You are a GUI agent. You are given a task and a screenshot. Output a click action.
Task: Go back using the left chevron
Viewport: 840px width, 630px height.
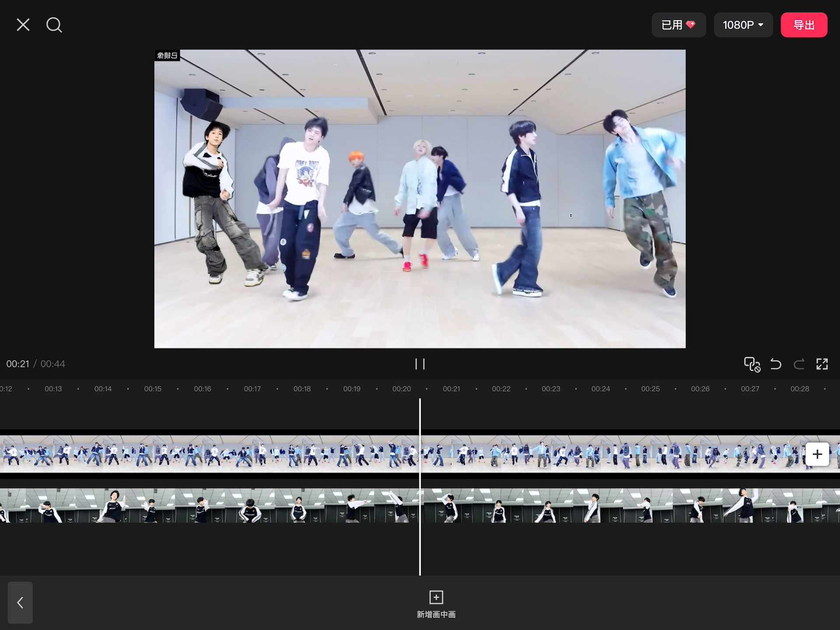(x=20, y=602)
